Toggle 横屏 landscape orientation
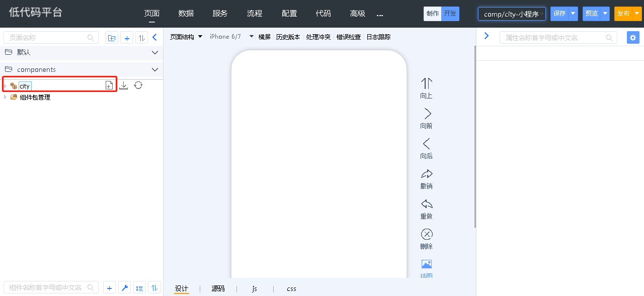This screenshot has height=296, width=644. pyautogui.click(x=264, y=37)
